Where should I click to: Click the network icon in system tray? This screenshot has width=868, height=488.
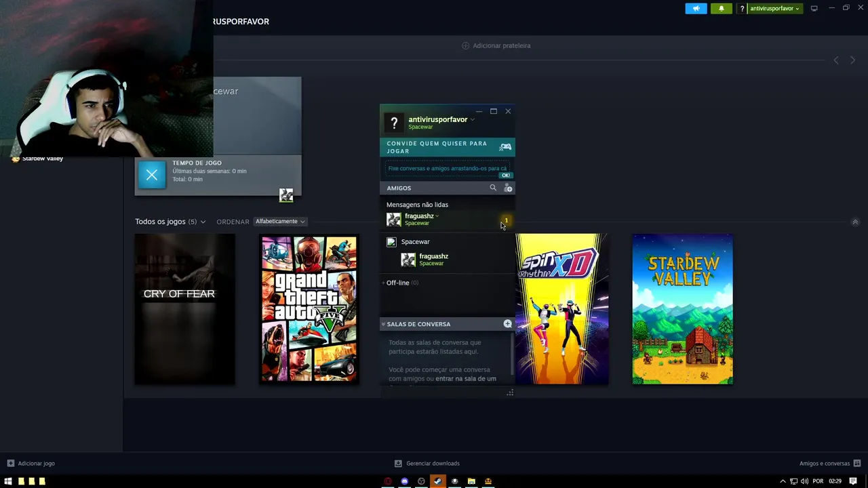[x=793, y=481]
